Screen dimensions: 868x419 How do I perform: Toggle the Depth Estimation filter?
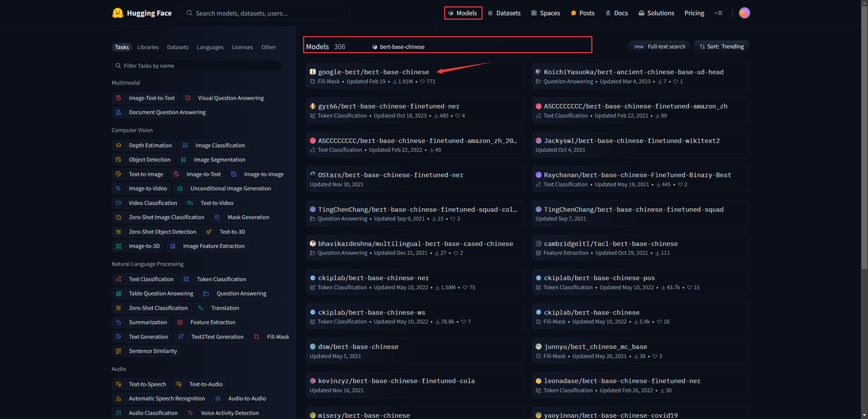click(x=143, y=145)
